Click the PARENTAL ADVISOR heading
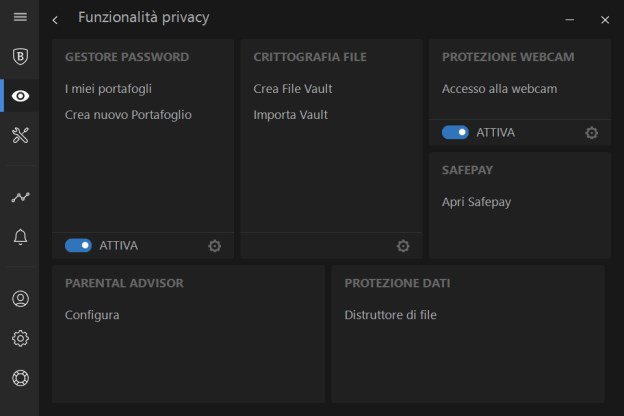The height and width of the screenshot is (416, 624). (124, 283)
